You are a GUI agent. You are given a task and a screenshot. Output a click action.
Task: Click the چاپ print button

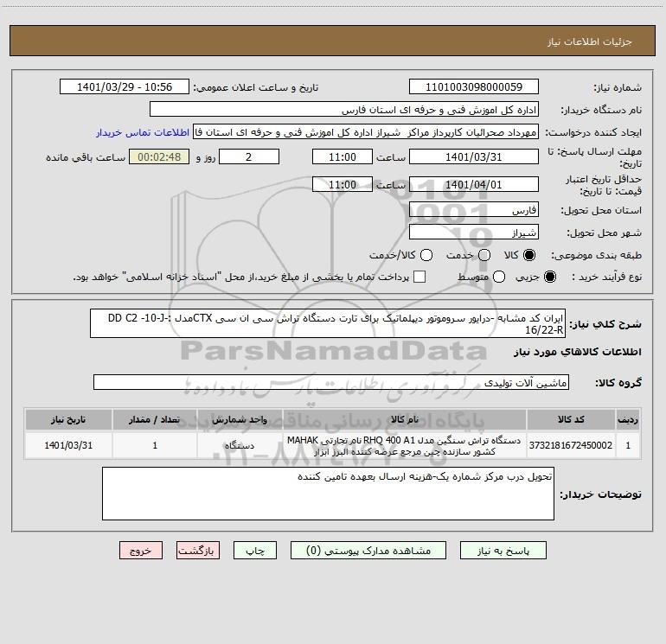coord(255,550)
